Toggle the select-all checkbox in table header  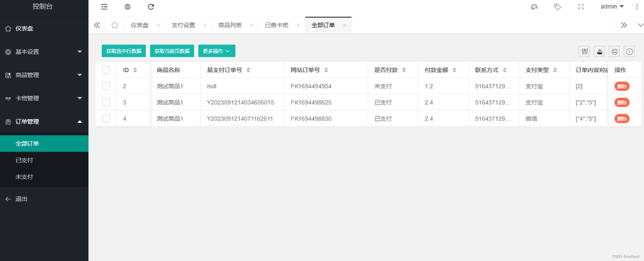[106, 70]
